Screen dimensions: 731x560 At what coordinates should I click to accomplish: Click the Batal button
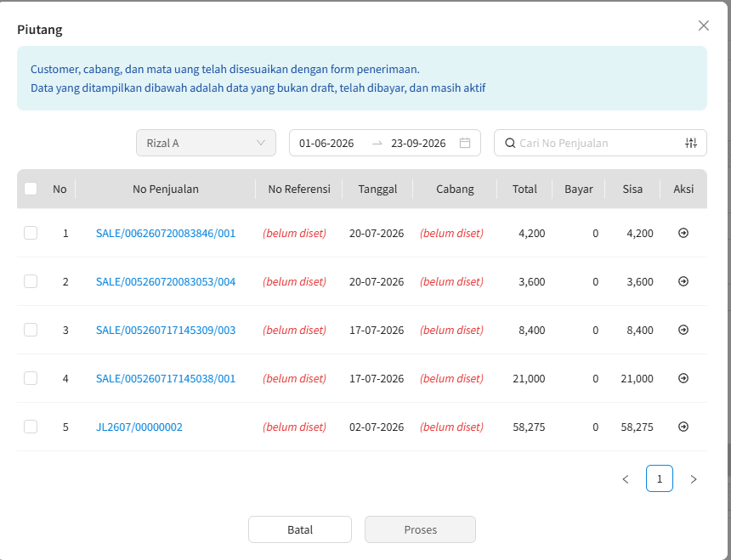[300, 529]
